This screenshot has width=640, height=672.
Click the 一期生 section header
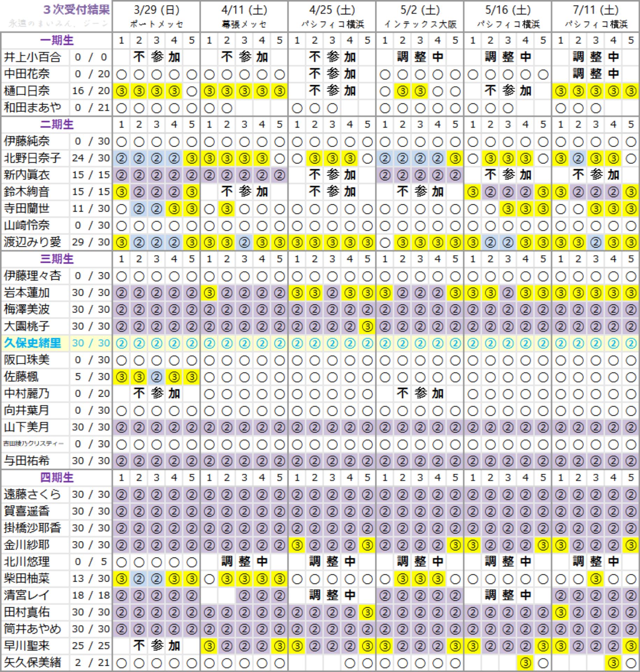click(57, 40)
